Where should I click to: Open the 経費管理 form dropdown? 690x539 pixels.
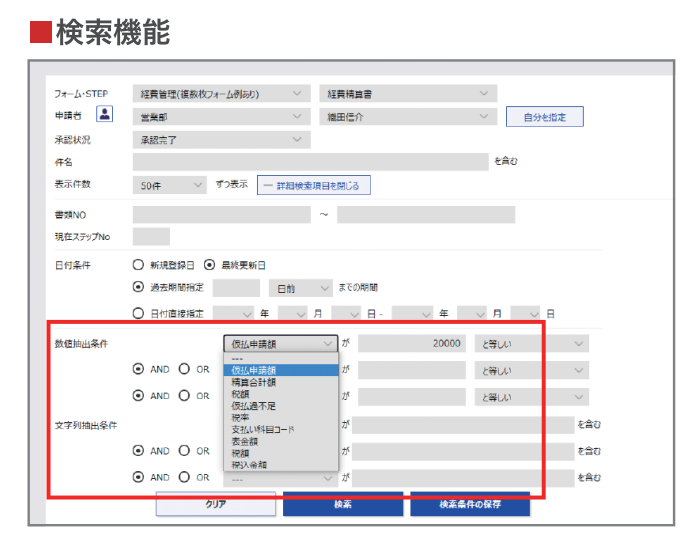[x=222, y=94]
